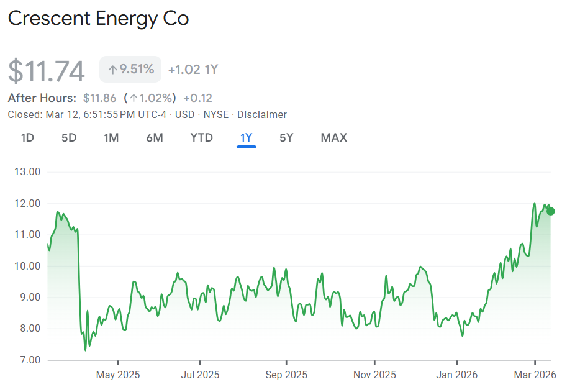Click the After Hours price $11.86
Viewport: 580px width, 392px height.
(99, 98)
